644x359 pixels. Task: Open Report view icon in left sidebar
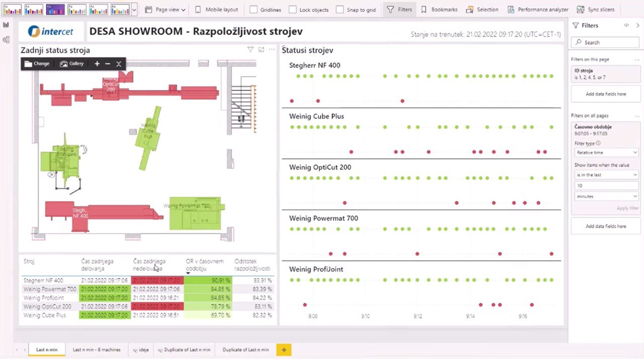(6, 25)
